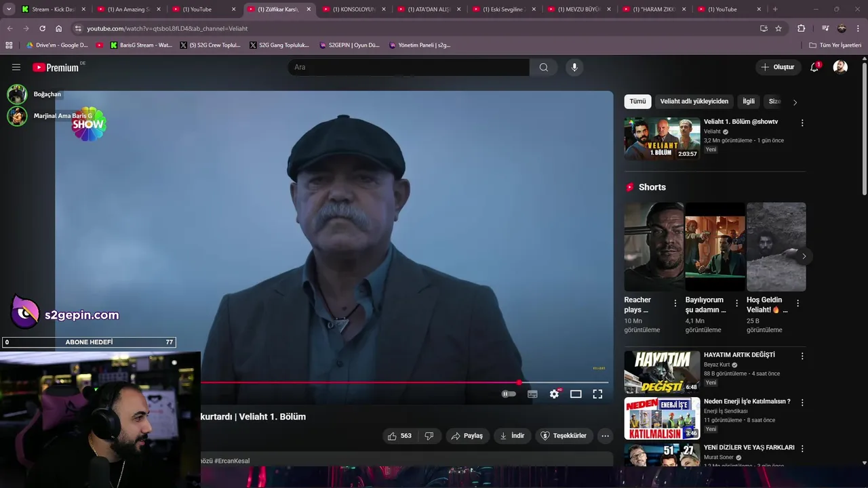Open options for Bayılıyorum şu adamın short
The height and width of the screenshot is (488, 868).
(736, 304)
